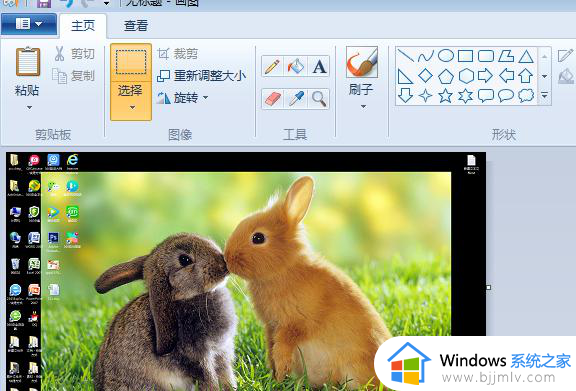The image size is (576, 391).
Task: Select the five-point star shape
Action: 445,96
